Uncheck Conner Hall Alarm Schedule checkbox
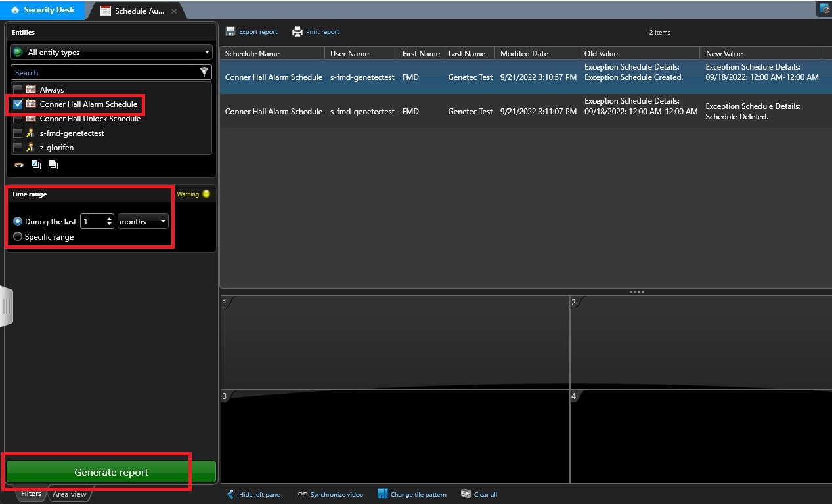 point(18,104)
